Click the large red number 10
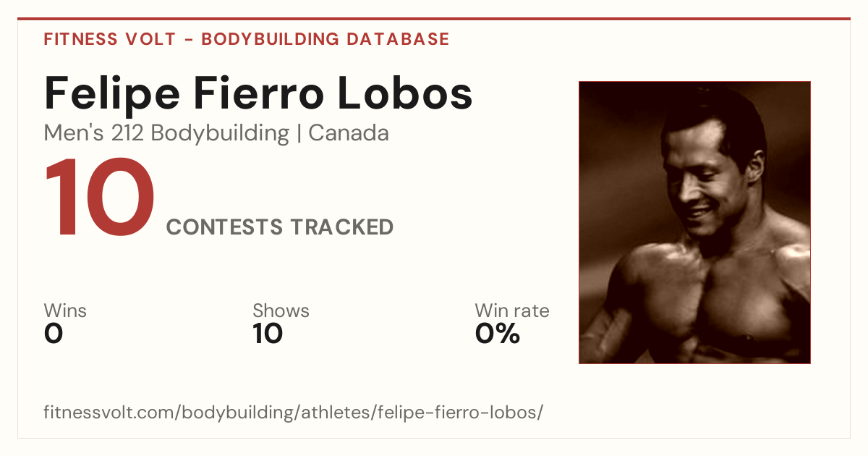Screen dimensions: 868x456 click(100, 200)
